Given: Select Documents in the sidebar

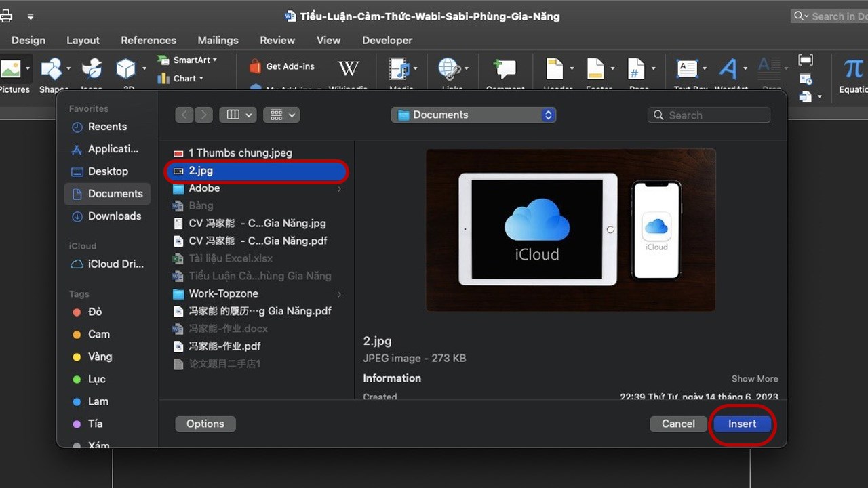Looking at the screenshot, I should pyautogui.click(x=107, y=194).
